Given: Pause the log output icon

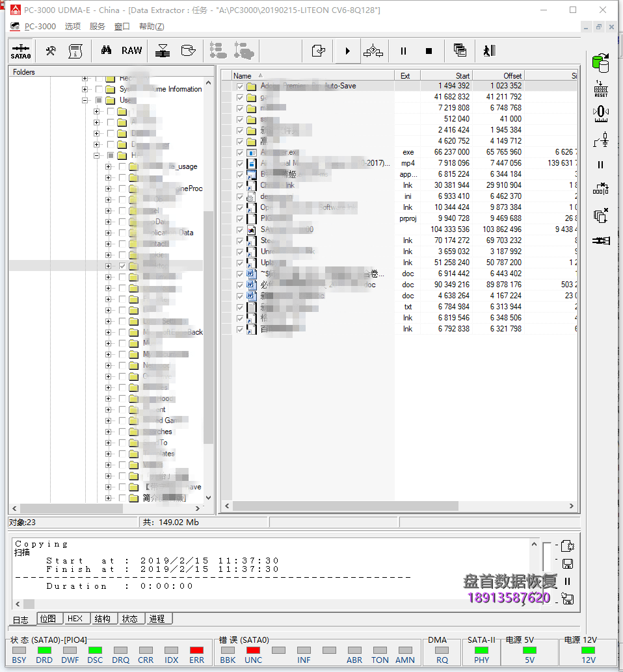Looking at the screenshot, I should point(567,582).
